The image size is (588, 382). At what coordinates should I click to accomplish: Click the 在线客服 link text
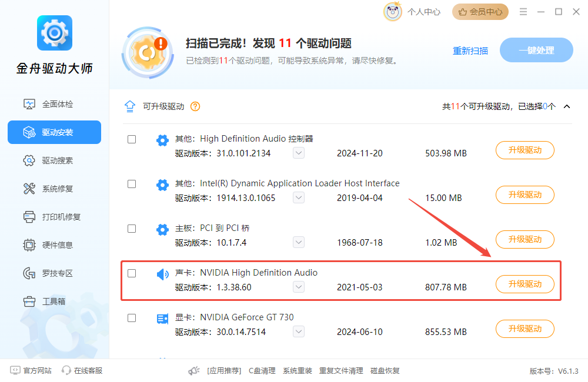(88, 370)
